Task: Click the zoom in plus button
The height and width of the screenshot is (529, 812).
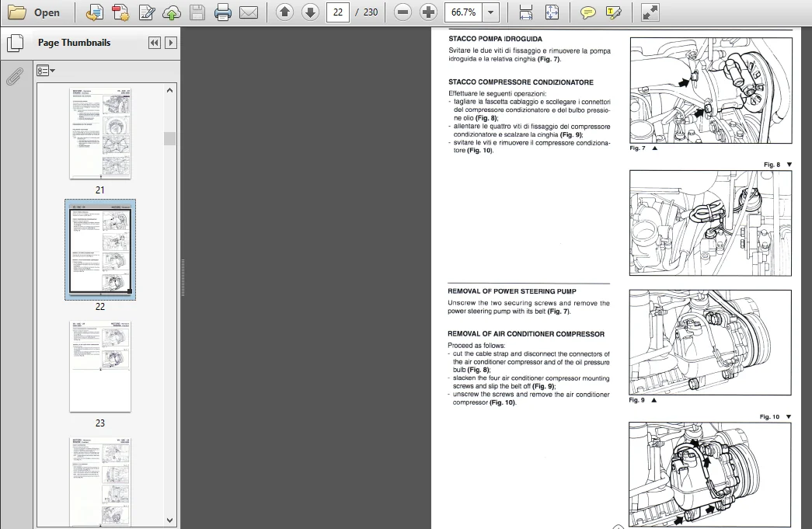Action: [x=428, y=12]
